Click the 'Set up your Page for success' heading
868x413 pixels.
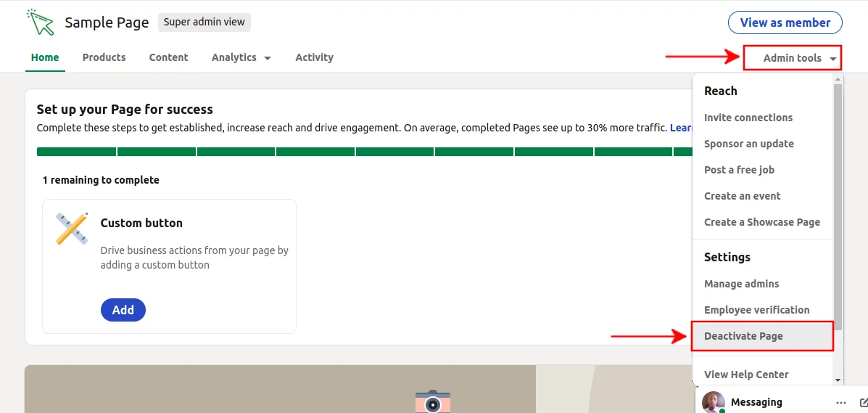click(x=125, y=109)
